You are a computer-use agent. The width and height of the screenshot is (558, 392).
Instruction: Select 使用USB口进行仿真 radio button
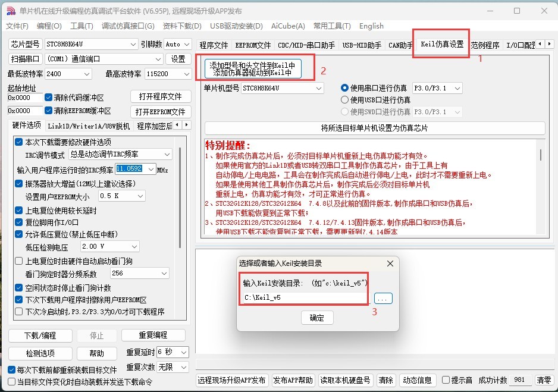coord(344,100)
